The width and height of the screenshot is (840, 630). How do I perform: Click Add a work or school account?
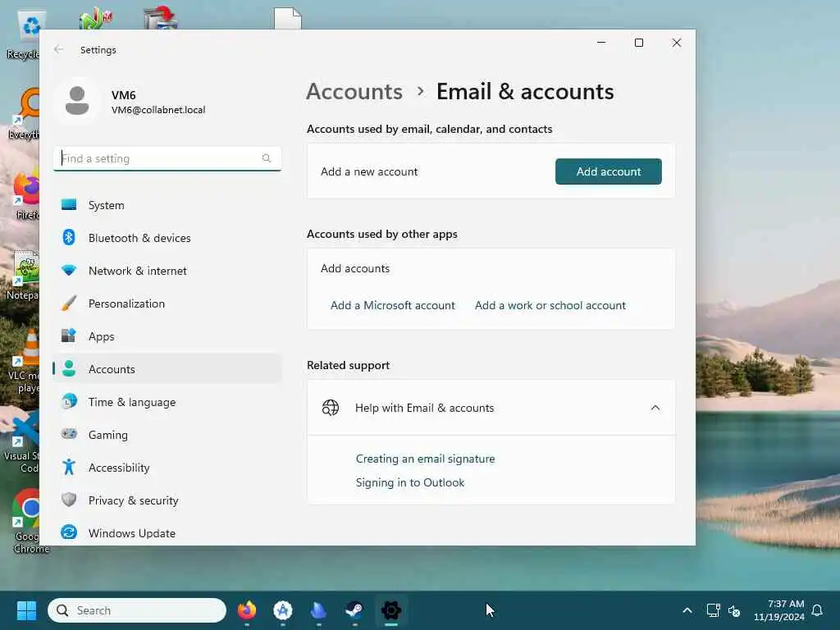tap(550, 305)
